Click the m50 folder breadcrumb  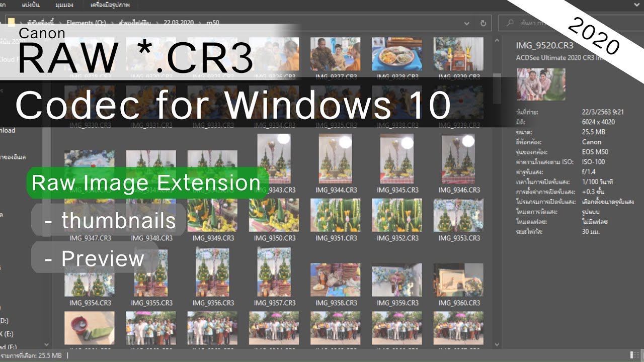[213, 23]
